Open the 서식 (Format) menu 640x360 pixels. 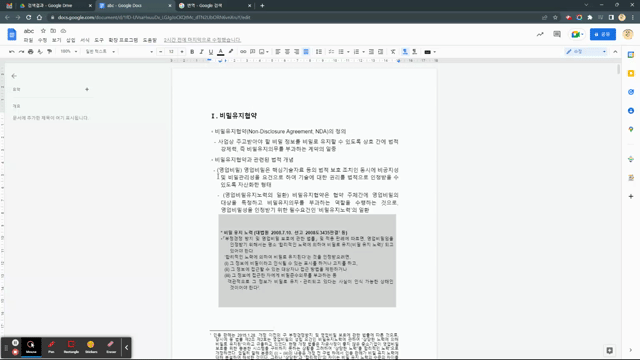coord(85,40)
